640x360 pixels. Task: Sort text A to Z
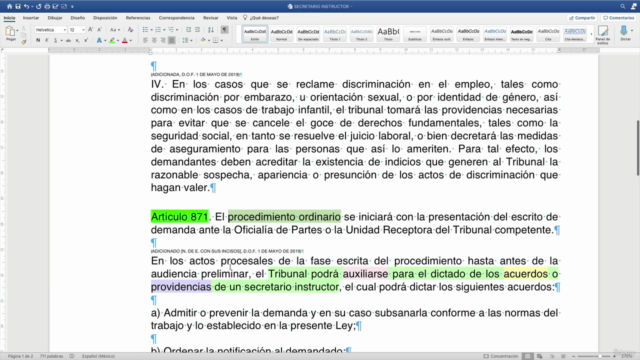pos(211,30)
